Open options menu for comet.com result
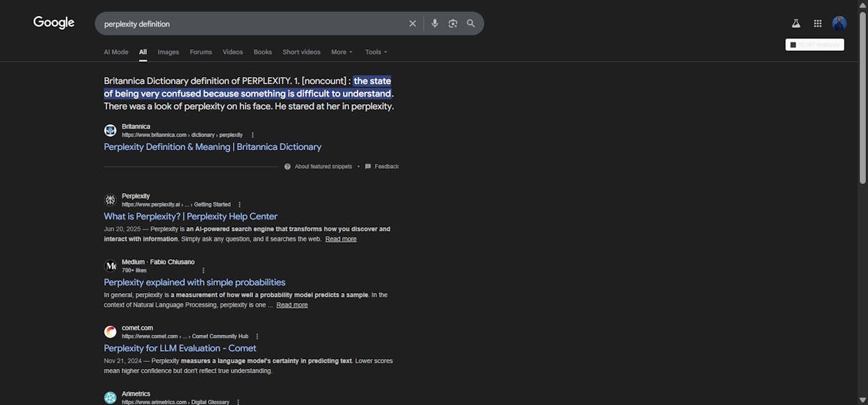This screenshot has height=405, width=868. (x=257, y=336)
